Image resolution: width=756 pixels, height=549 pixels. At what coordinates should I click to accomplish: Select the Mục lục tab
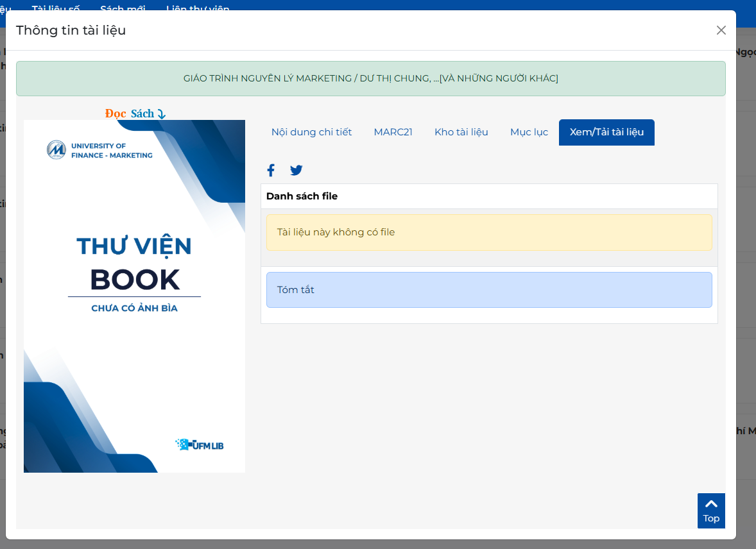[x=529, y=132]
